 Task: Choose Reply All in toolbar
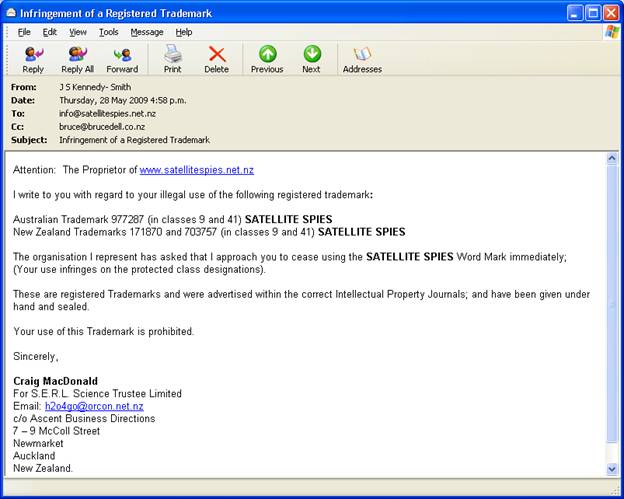pyautogui.click(x=78, y=60)
